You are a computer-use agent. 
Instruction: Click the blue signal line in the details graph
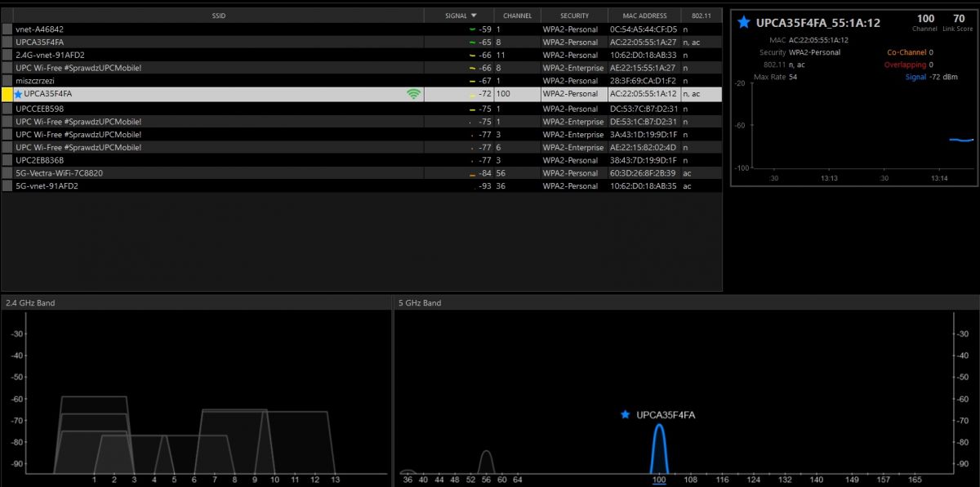tap(961, 140)
